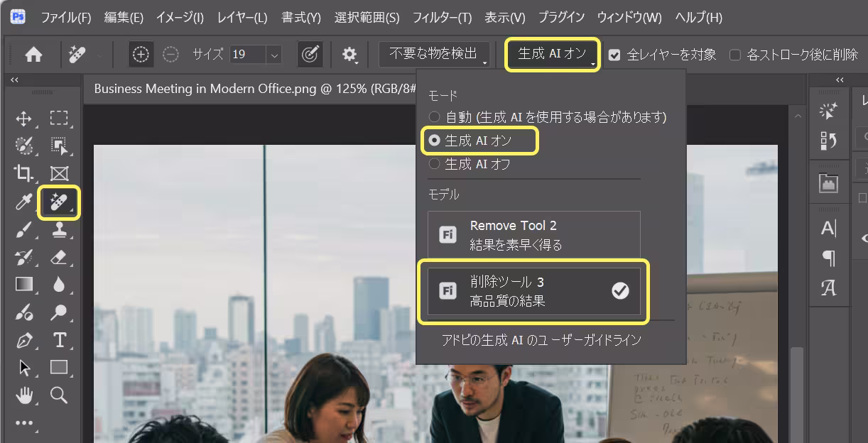Image resolution: width=868 pixels, height=443 pixels.
Task: Select the Zoom magnifier tool
Action: [59, 395]
